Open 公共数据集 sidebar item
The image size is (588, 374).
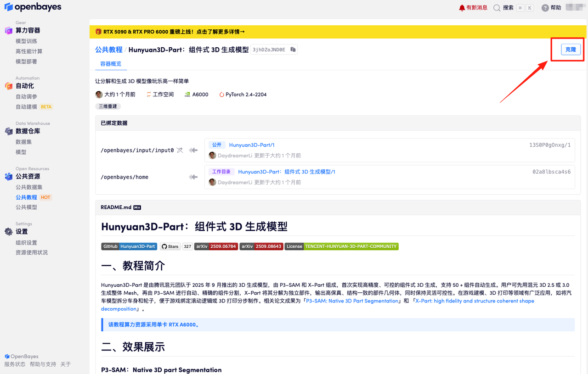click(x=29, y=187)
